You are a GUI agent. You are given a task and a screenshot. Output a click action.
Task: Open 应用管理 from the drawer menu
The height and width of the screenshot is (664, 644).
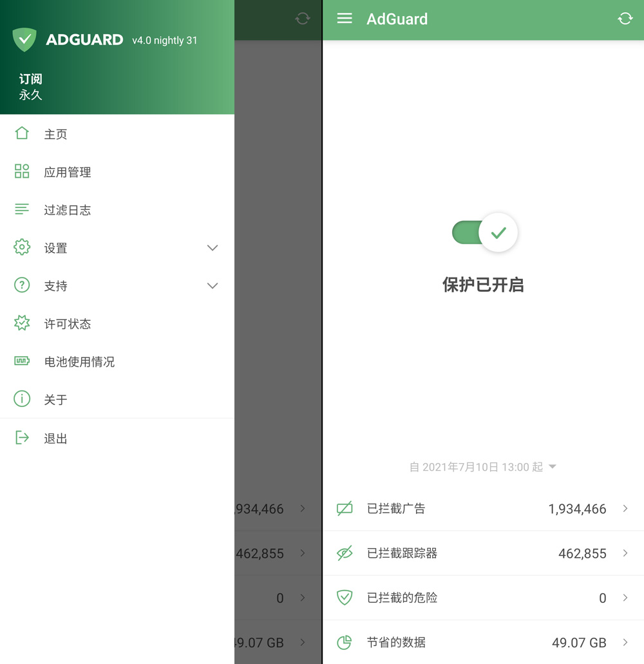click(117, 172)
